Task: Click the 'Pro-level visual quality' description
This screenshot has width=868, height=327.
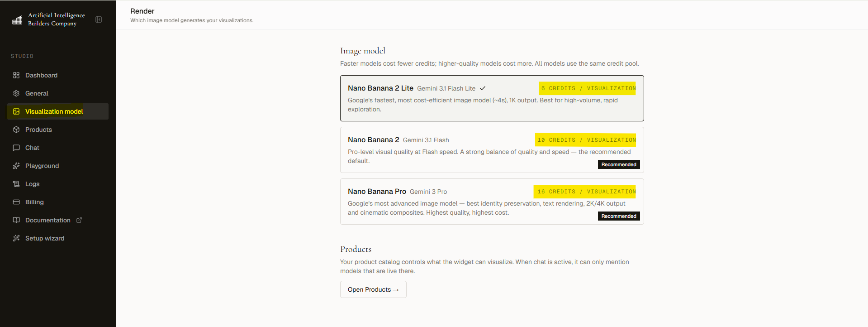Action: pyautogui.click(x=489, y=156)
